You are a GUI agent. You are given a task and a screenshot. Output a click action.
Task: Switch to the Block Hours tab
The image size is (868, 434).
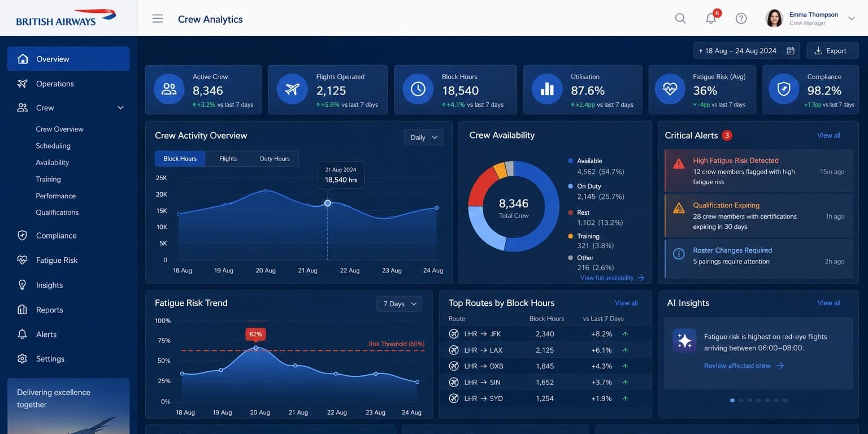coord(180,159)
